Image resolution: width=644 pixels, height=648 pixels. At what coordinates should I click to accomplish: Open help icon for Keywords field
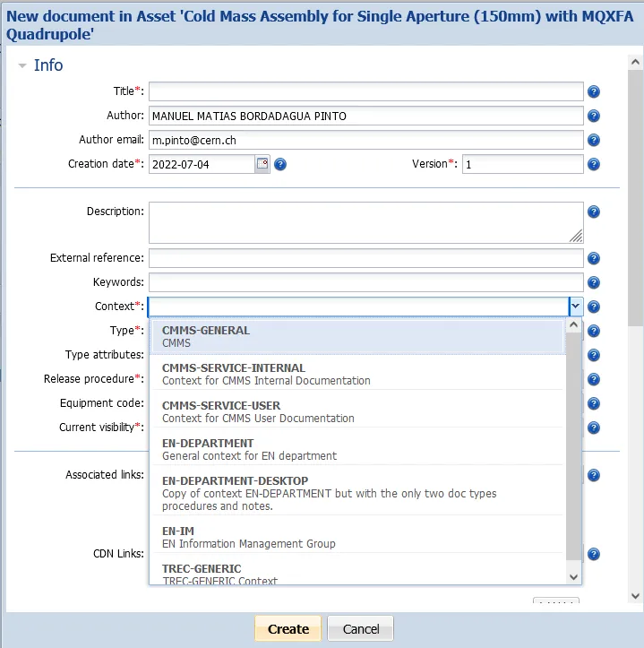pos(593,282)
